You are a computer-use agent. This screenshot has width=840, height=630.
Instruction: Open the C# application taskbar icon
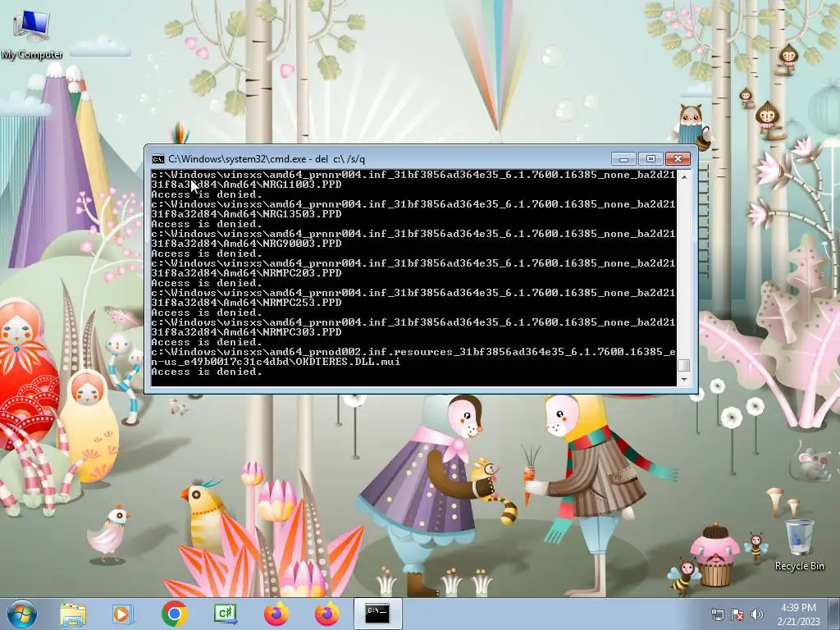(226, 614)
